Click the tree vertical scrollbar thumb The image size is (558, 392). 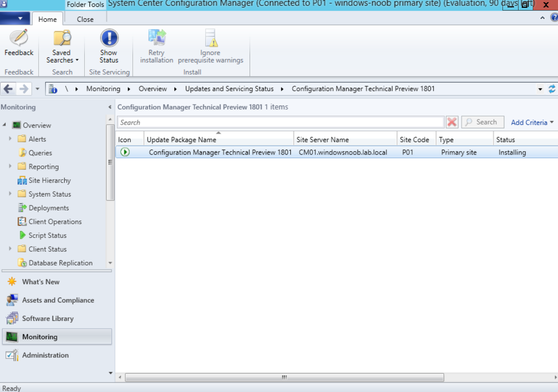point(110,162)
